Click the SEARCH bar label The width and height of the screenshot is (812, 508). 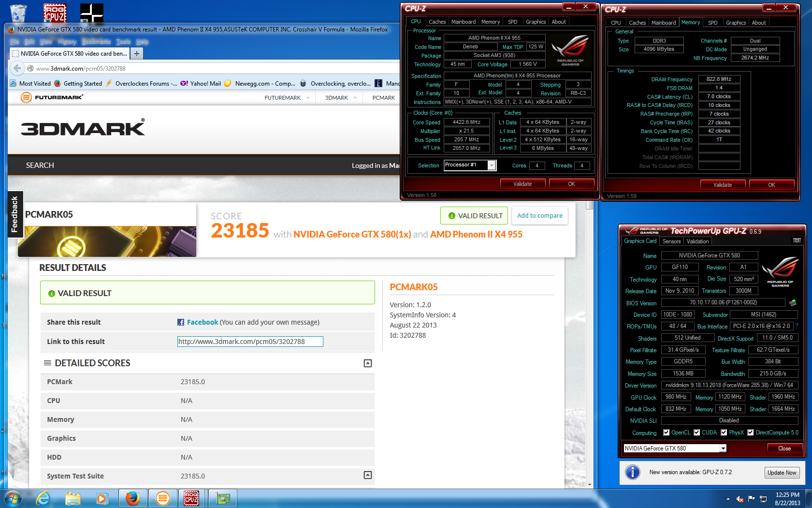point(40,165)
